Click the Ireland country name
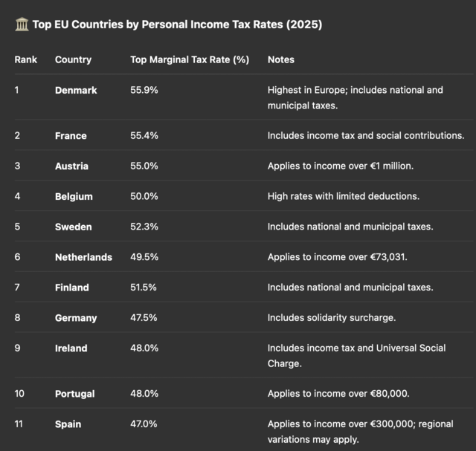476x451 pixels. pyautogui.click(x=71, y=348)
